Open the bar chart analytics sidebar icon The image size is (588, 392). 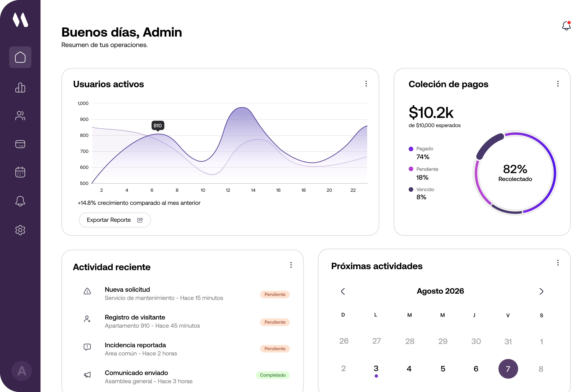[20, 88]
